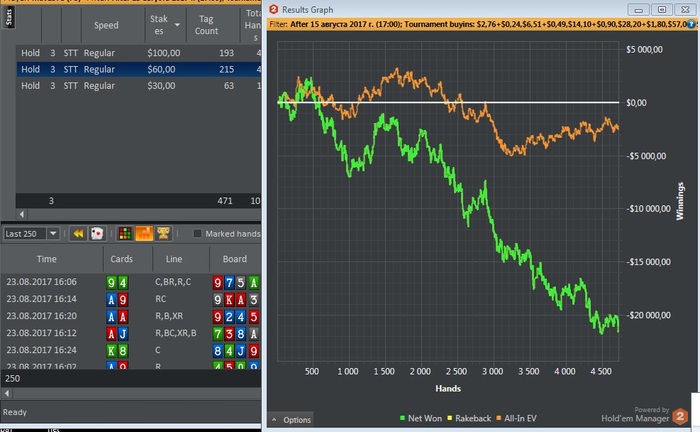Sort hands by Cards column header

[121, 259]
